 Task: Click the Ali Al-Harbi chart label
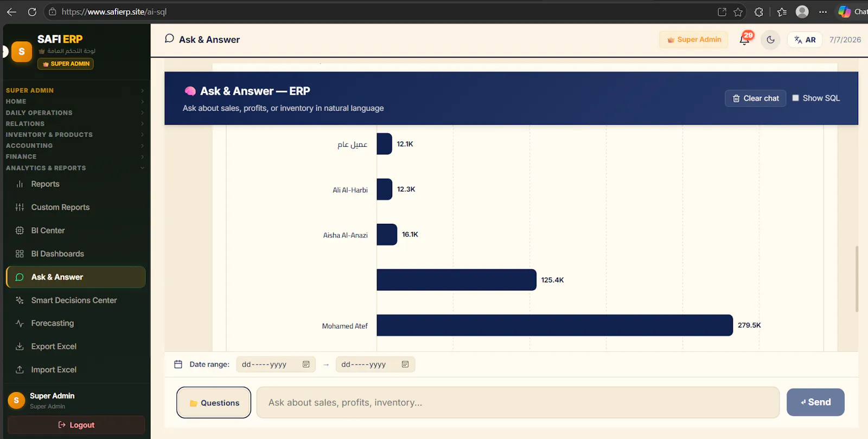coord(350,190)
